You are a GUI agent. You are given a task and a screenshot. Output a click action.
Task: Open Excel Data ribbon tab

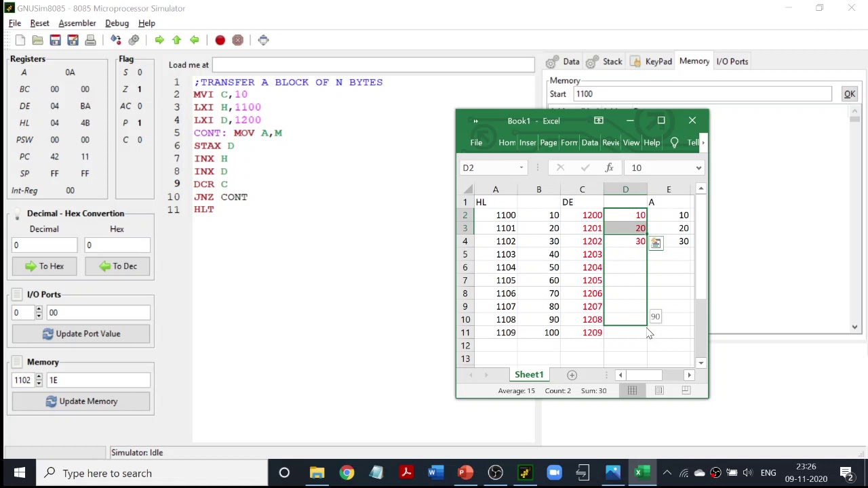[x=589, y=143]
